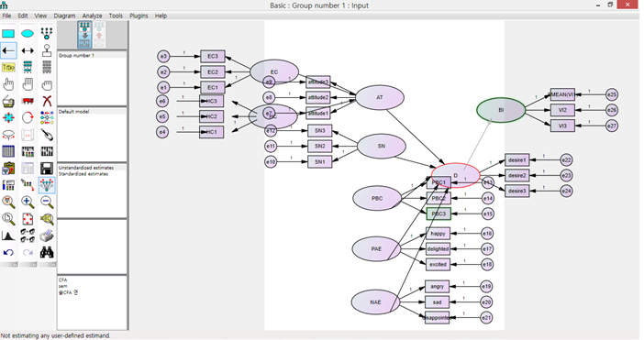Image resolution: width=644 pixels, height=340 pixels.
Task: Click the SN latent variable ellipse
Action: point(382,146)
